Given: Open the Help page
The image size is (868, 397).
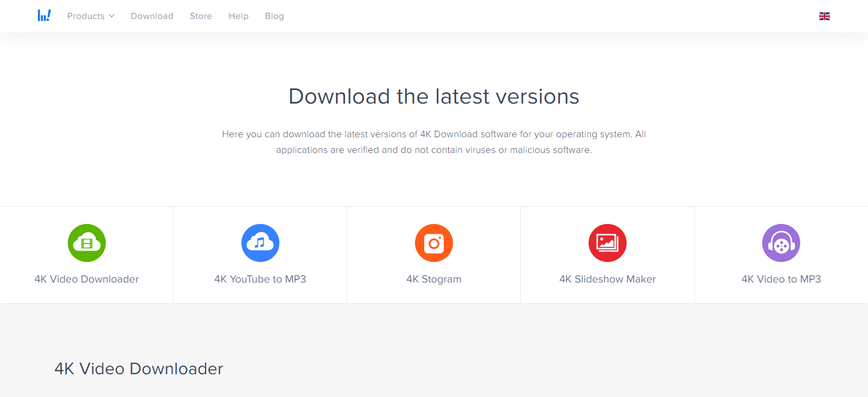Looking at the screenshot, I should pos(238,16).
